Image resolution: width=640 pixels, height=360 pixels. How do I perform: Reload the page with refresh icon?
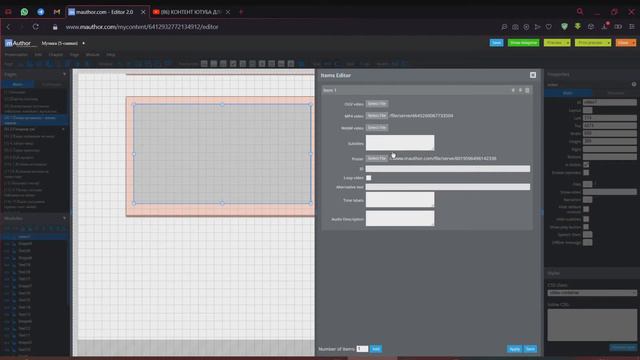(x=36, y=27)
